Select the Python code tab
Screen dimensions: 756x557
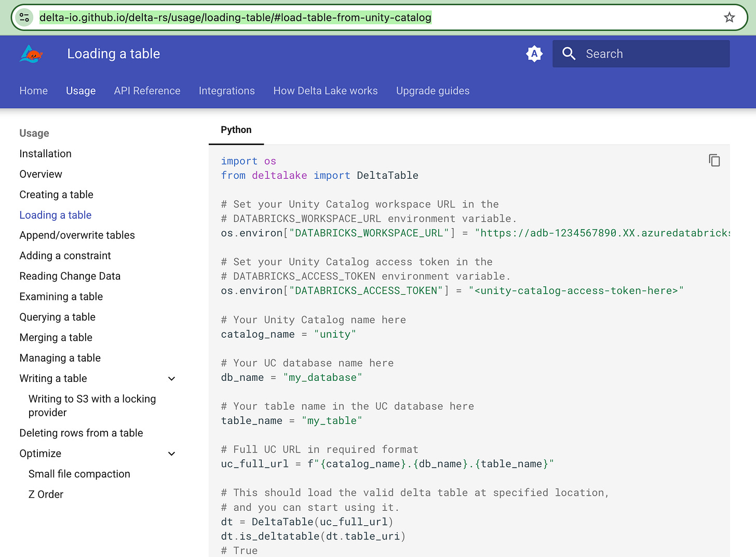(236, 130)
